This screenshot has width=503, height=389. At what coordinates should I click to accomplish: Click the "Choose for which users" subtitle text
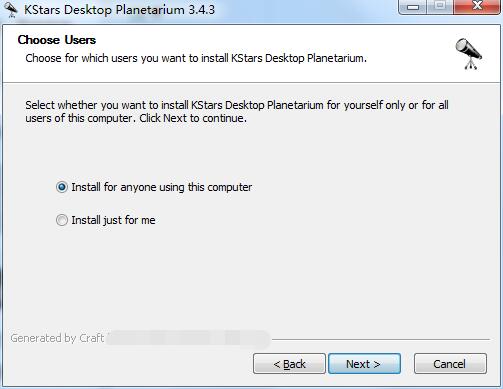pos(196,58)
